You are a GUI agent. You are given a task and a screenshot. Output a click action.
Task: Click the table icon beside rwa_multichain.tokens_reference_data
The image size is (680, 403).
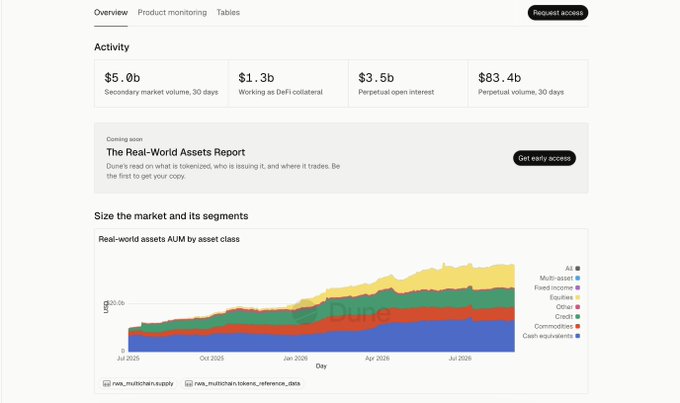(x=189, y=383)
